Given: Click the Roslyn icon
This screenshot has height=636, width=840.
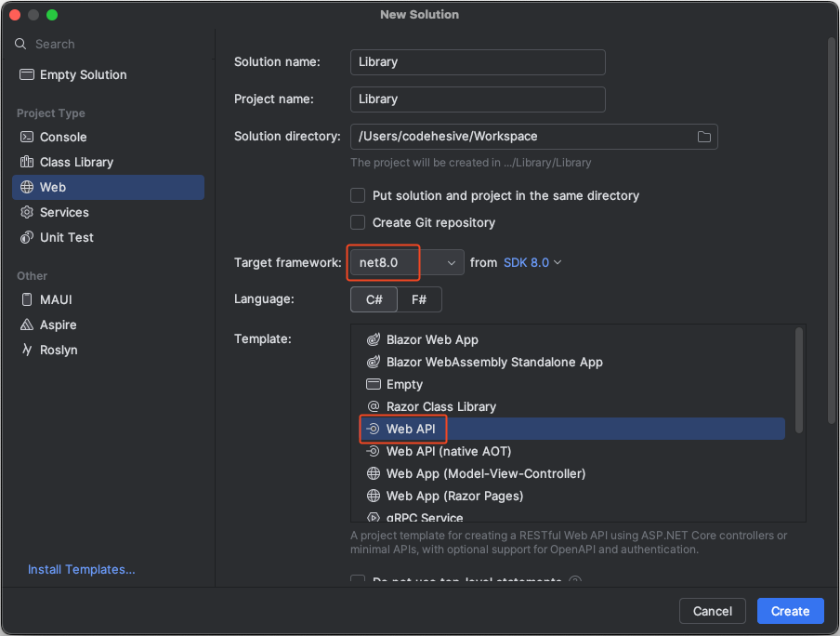Looking at the screenshot, I should pyautogui.click(x=27, y=350).
